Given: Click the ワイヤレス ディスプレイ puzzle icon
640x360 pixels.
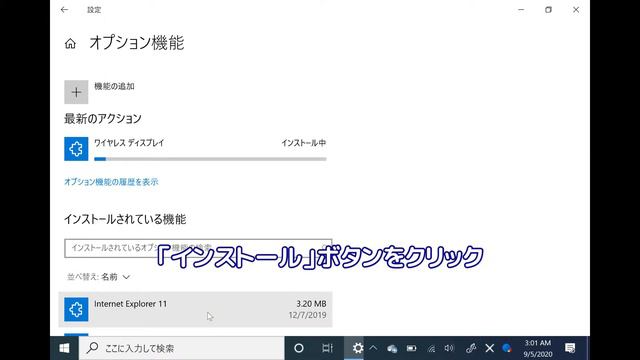Looking at the screenshot, I should [76, 149].
